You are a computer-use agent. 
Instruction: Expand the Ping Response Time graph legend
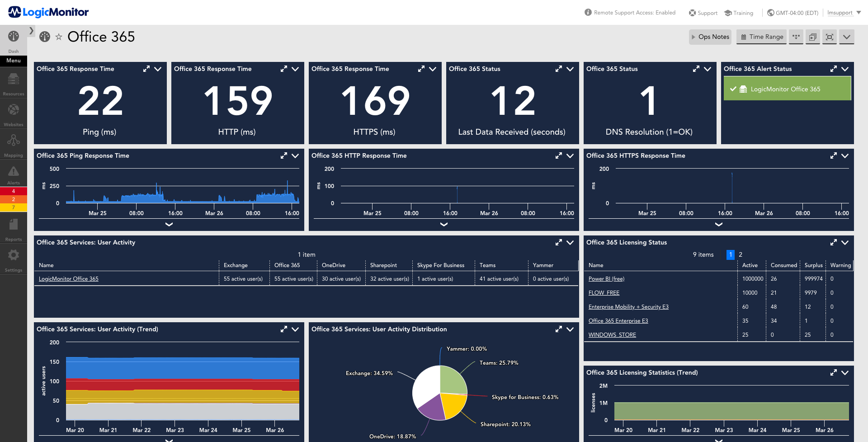(169, 224)
